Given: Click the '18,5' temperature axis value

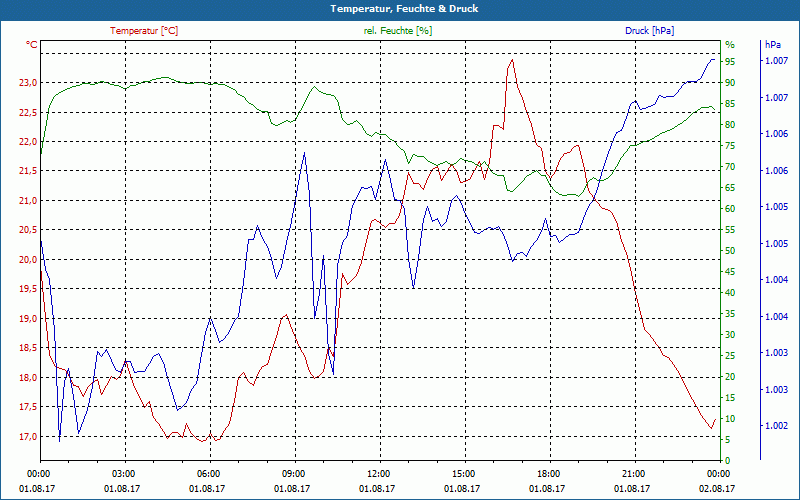Looking at the screenshot, I should (29, 348).
